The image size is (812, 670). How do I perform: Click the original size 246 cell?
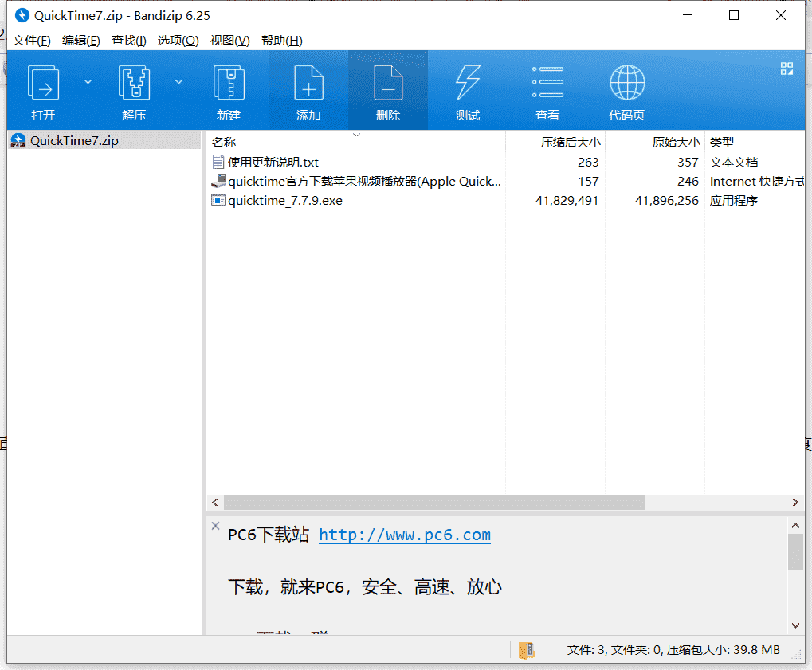point(688,181)
